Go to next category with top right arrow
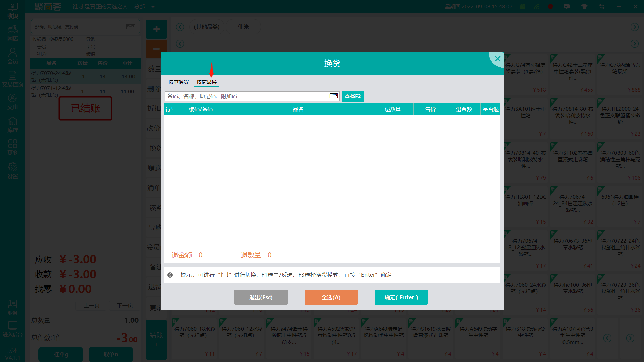Screen dimensions: 644x362 point(634,27)
